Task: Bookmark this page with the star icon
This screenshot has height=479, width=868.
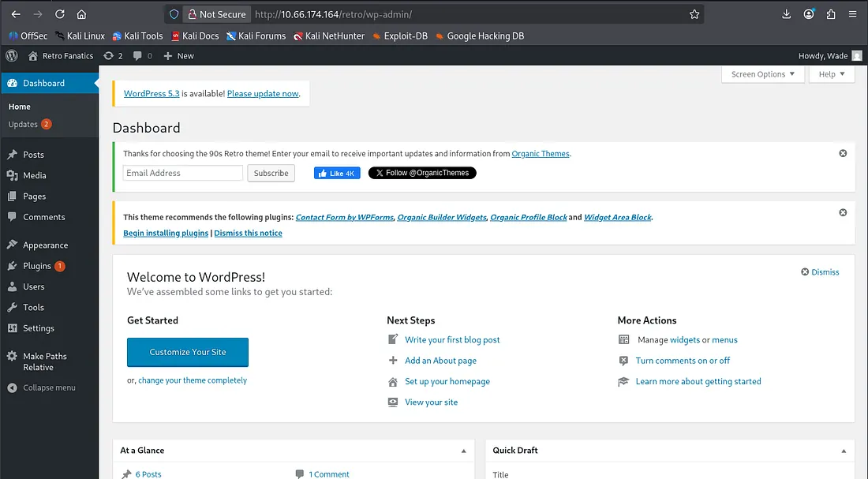Action: click(694, 14)
